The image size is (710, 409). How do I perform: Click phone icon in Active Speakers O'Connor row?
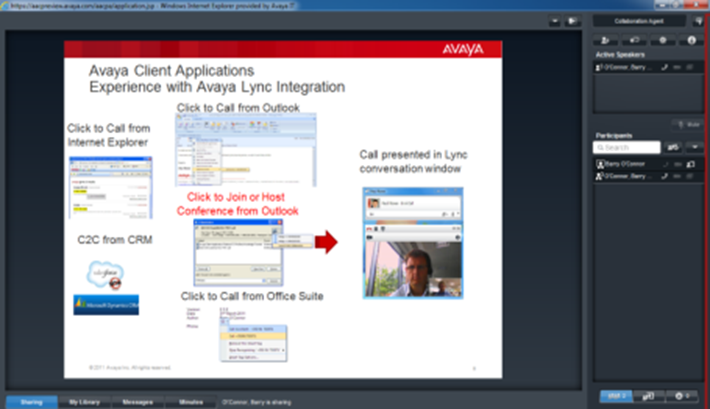tap(664, 67)
